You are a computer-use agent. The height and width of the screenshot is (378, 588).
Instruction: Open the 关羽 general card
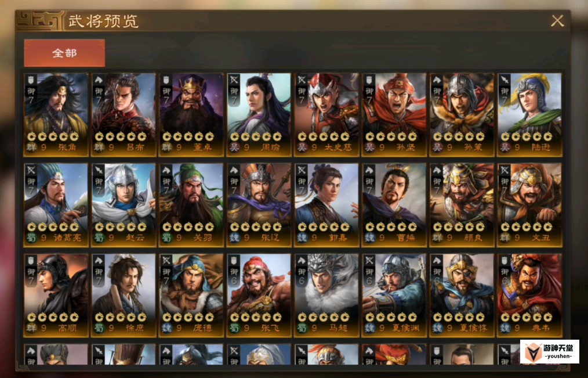(191, 205)
